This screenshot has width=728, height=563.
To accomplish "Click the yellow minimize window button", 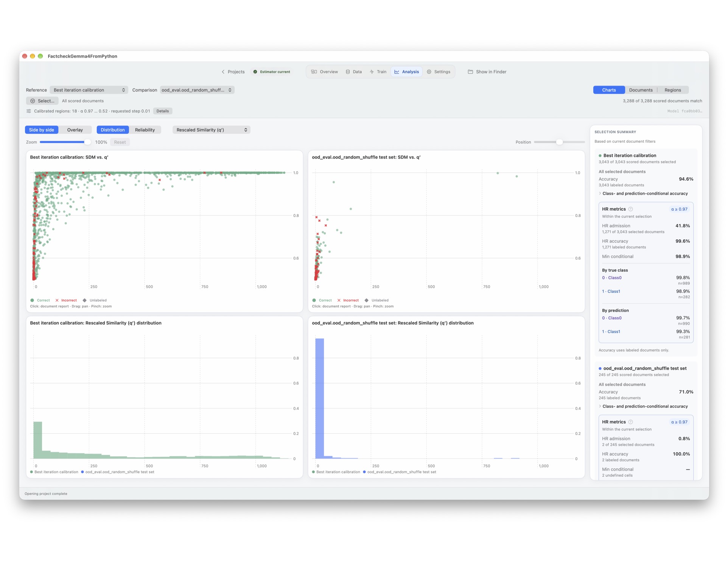I will click(33, 56).
